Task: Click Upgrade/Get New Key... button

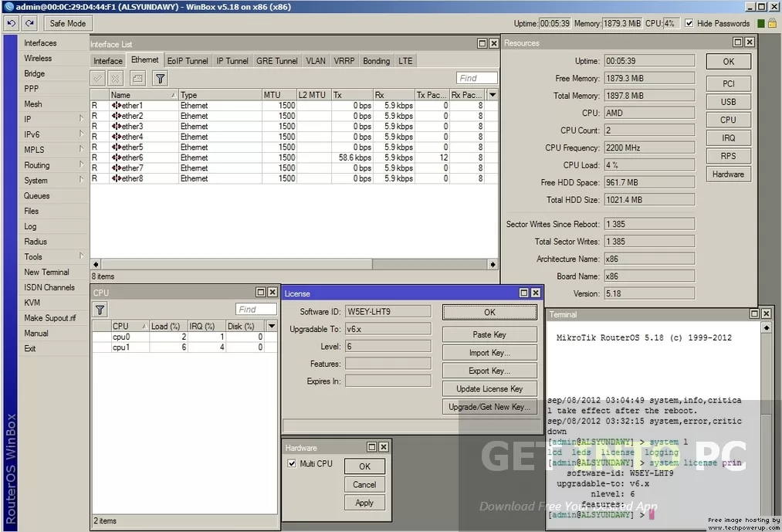Action: [489, 407]
